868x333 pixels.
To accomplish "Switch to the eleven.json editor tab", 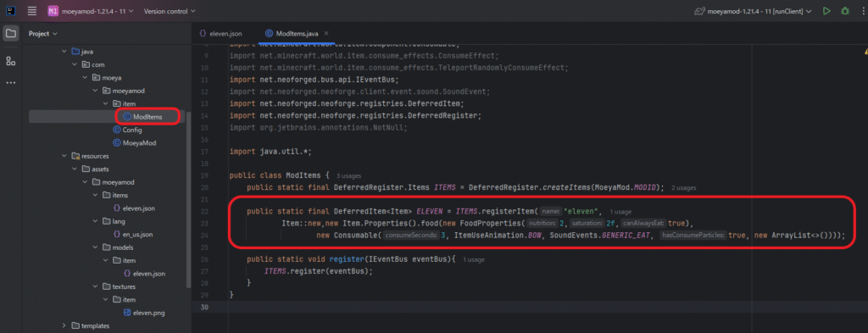I will coord(221,33).
